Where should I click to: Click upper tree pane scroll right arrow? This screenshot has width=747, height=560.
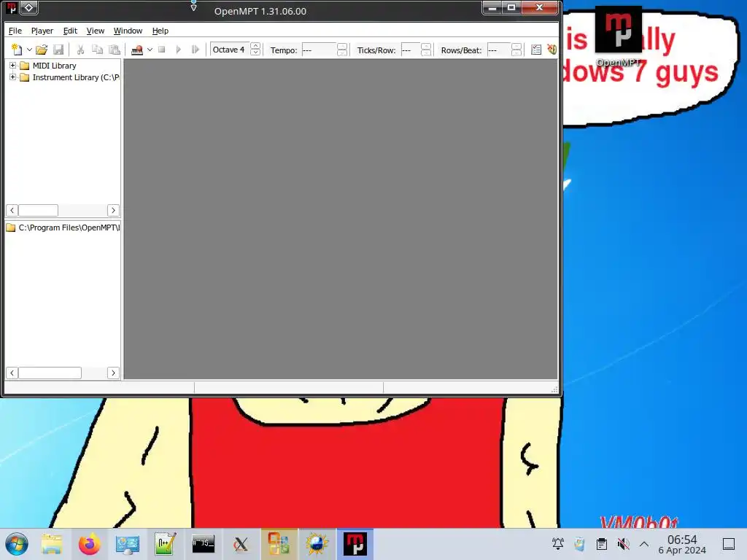click(x=113, y=211)
